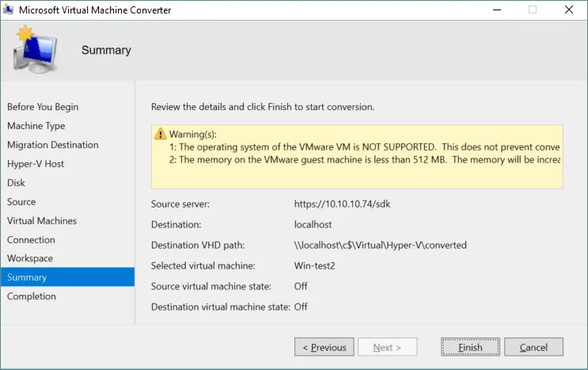Click the Finish button to start conversion
The width and height of the screenshot is (588, 370).
point(470,347)
